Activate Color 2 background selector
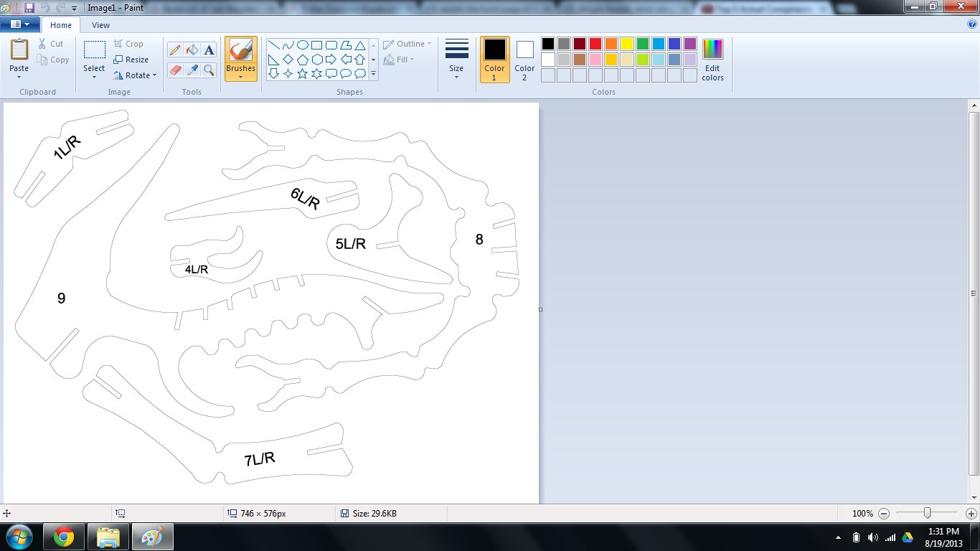The image size is (980, 551). [x=524, y=60]
